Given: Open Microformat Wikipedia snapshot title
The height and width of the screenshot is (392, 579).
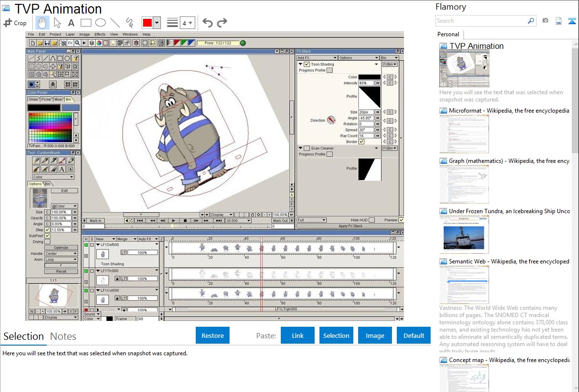Looking at the screenshot, I should (x=509, y=111).
